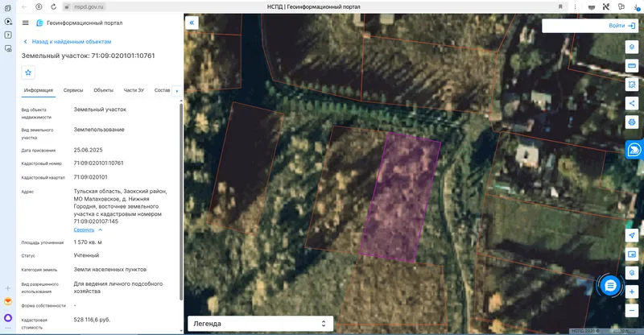
Task: Click the highlighted purple land parcel
Action: (x=400, y=198)
